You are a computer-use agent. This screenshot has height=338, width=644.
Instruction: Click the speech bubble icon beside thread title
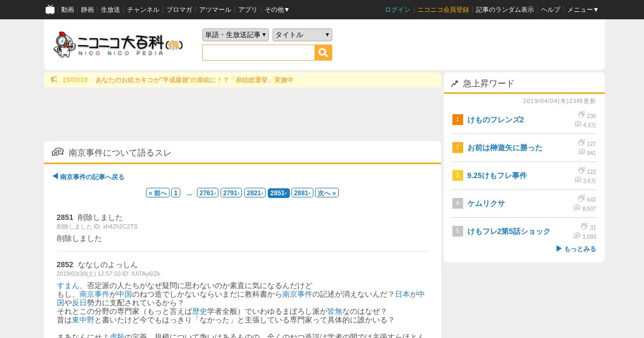tap(57, 152)
